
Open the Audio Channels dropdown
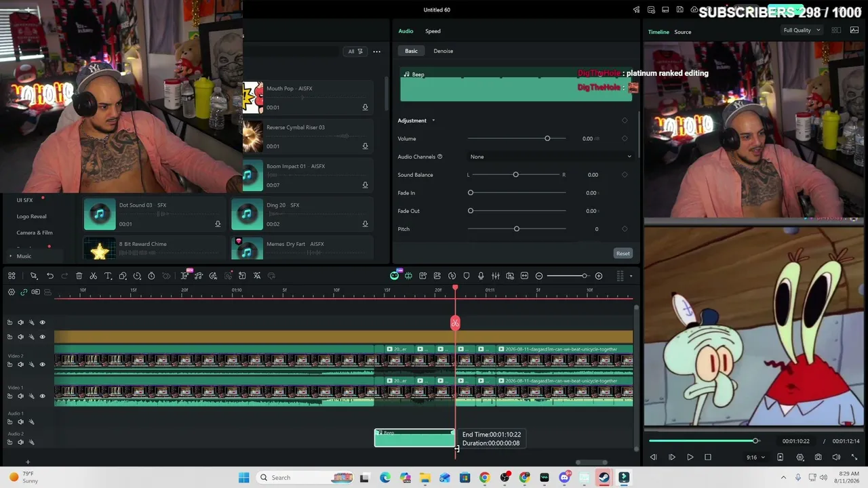(x=550, y=157)
